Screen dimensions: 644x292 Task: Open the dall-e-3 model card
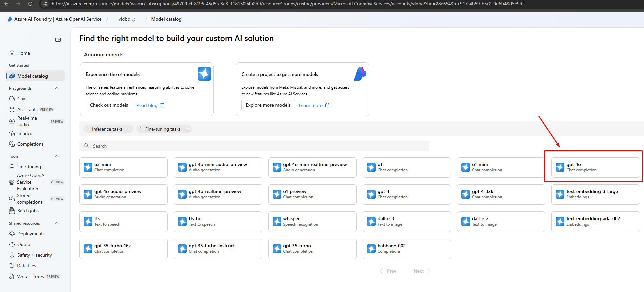[407, 222]
